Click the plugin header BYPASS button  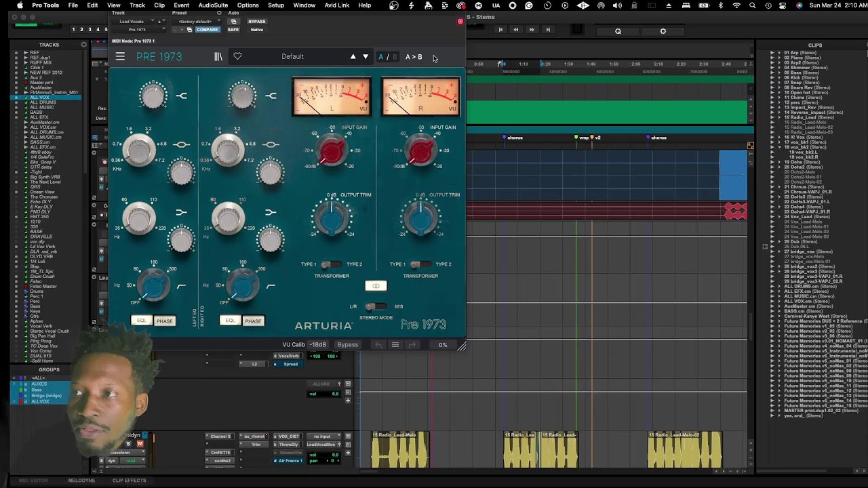[257, 22]
